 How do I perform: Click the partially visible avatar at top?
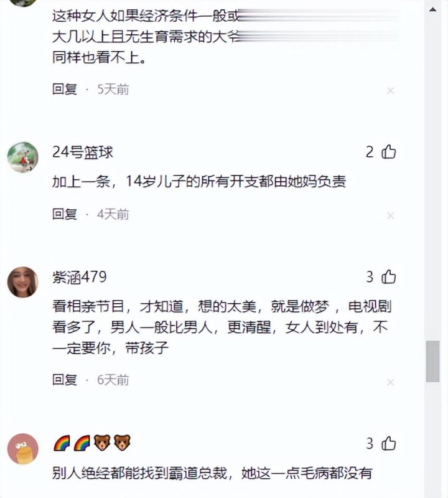(23, 3)
